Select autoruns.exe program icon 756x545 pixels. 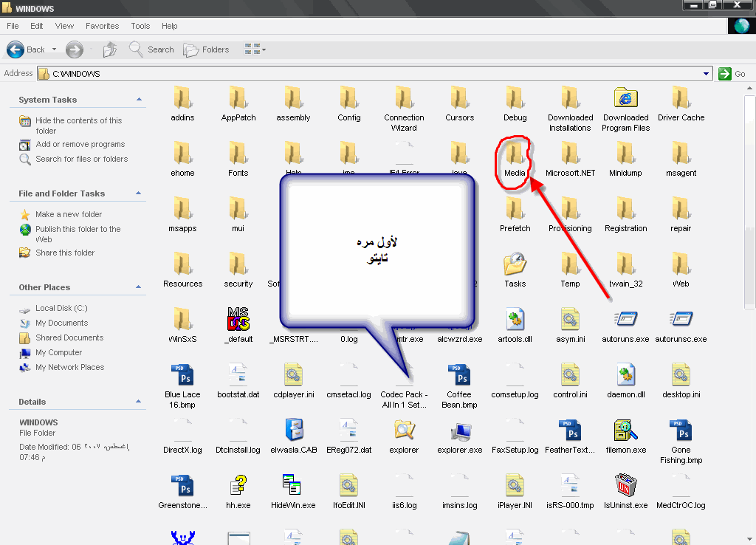click(626, 319)
